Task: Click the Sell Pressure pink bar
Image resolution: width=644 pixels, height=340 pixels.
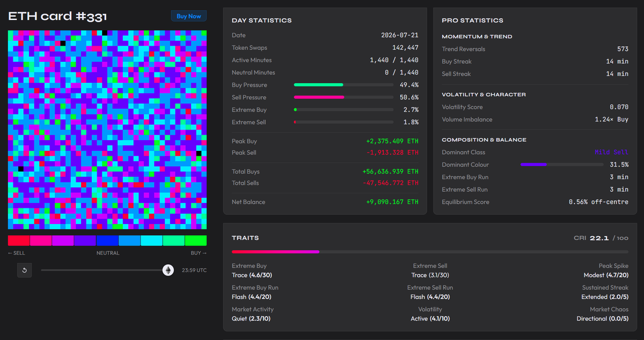Action: click(319, 97)
